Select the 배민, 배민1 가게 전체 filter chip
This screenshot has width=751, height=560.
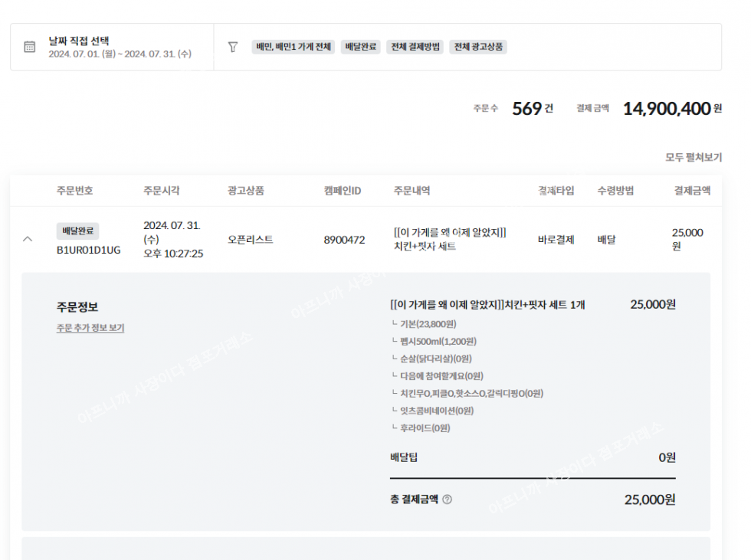pyautogui.click(x=294, y=47)
